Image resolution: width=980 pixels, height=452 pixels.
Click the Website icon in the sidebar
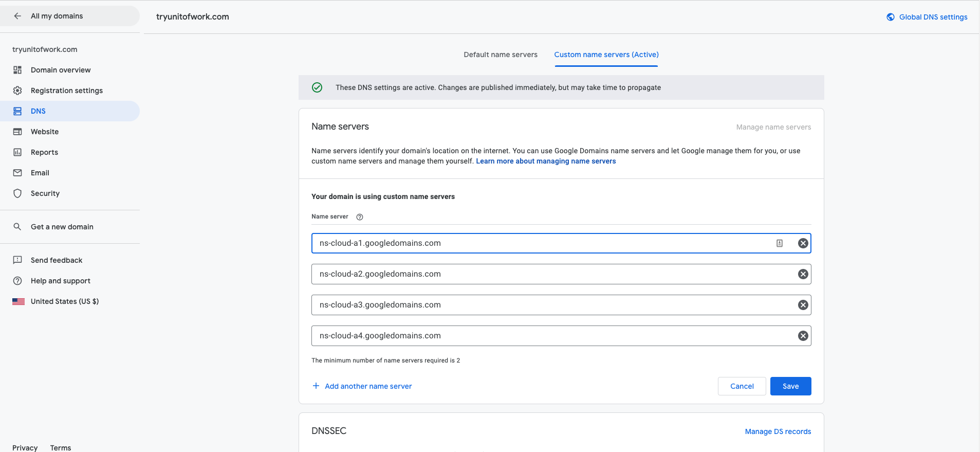17,132
